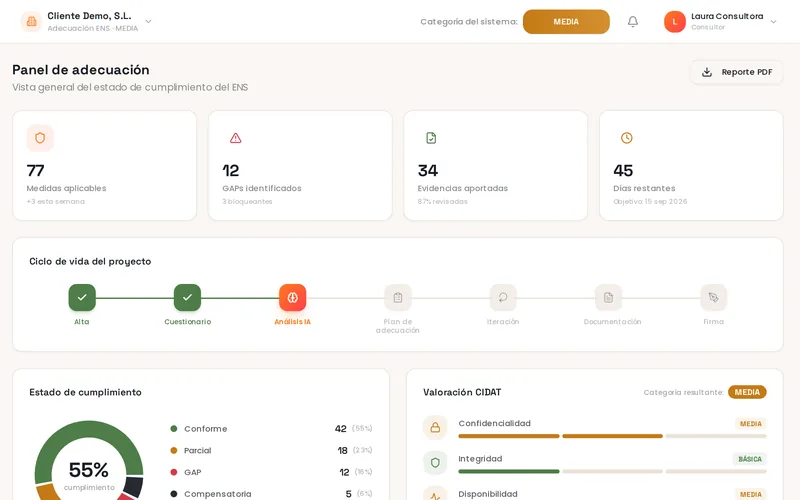The width and height of the screenshot is (800, 500).
Task: Click the Categoría resultante MEDIA badge
Action: (x=747, y=392)
